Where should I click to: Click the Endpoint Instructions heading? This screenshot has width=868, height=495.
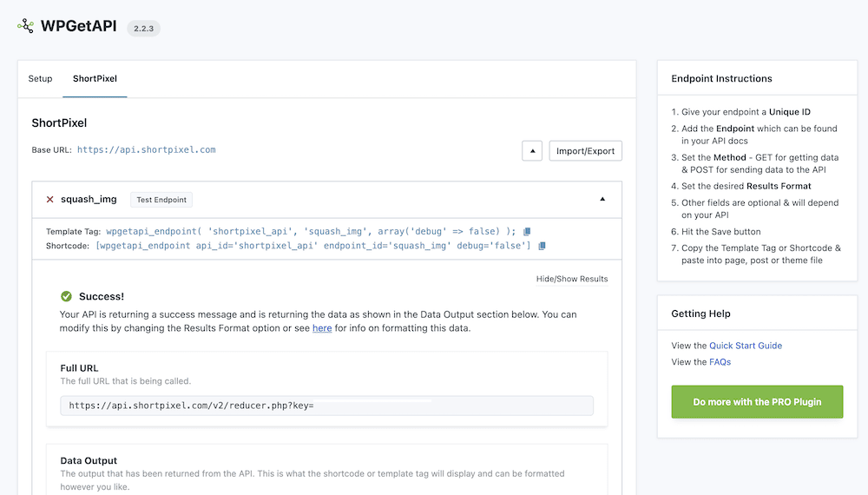pyautogui.click(x=721, y=79)
